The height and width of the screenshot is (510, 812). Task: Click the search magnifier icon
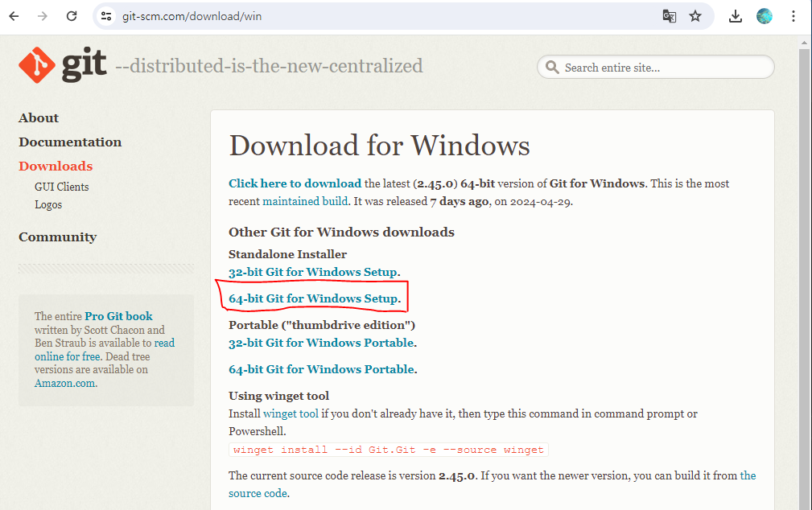(552, 68)
